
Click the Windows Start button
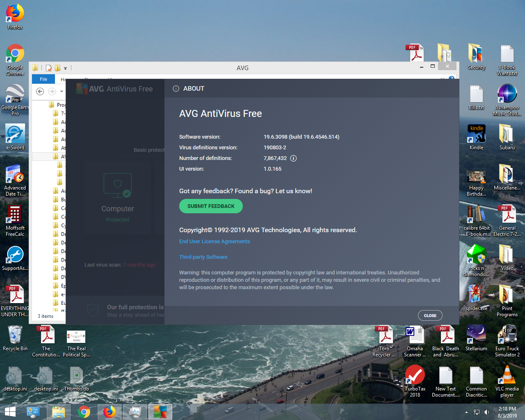[x=10, y=412]
